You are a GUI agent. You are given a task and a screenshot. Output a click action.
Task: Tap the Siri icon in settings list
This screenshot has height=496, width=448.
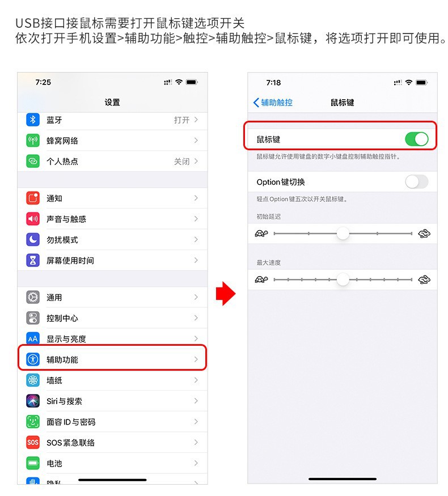(x=33, y=401)
